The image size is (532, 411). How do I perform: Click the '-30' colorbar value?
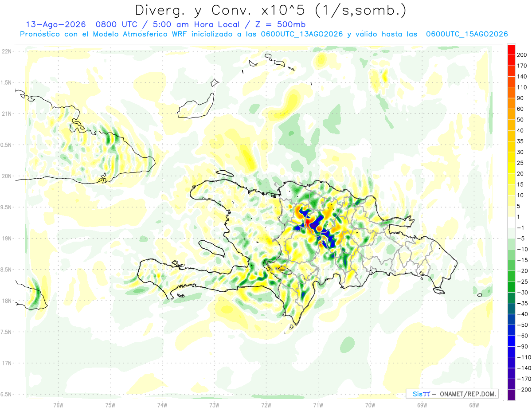point(523,293)
